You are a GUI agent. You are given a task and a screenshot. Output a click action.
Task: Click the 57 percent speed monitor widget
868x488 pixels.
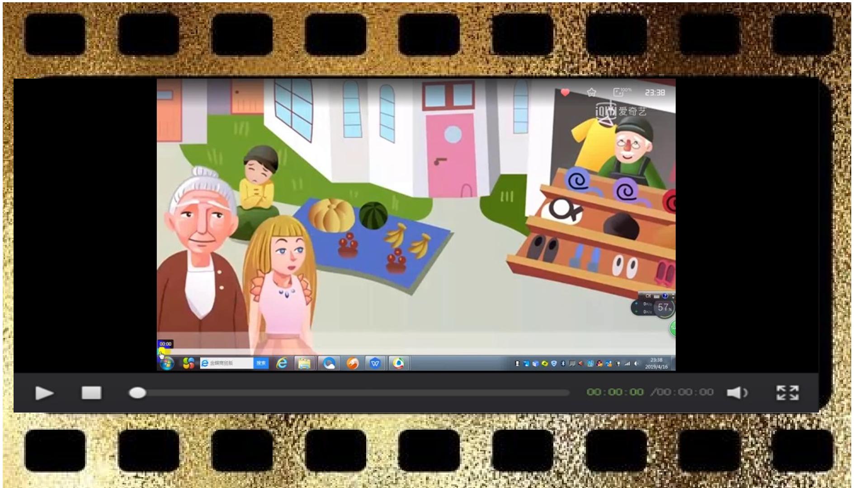point(664,308)
